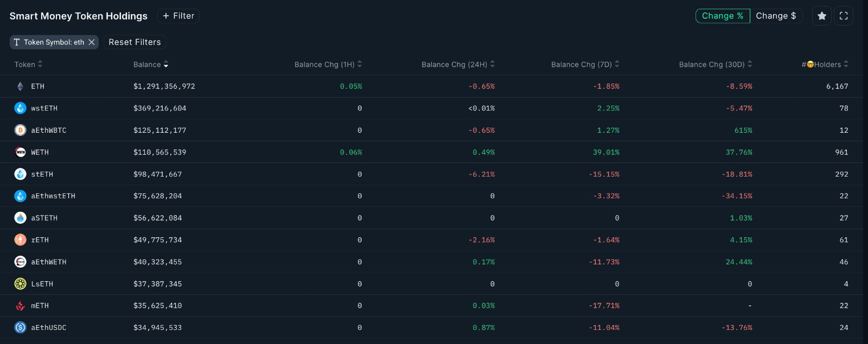Click the favorite star icon
The image size is (868, 344).
pos(822,16)
